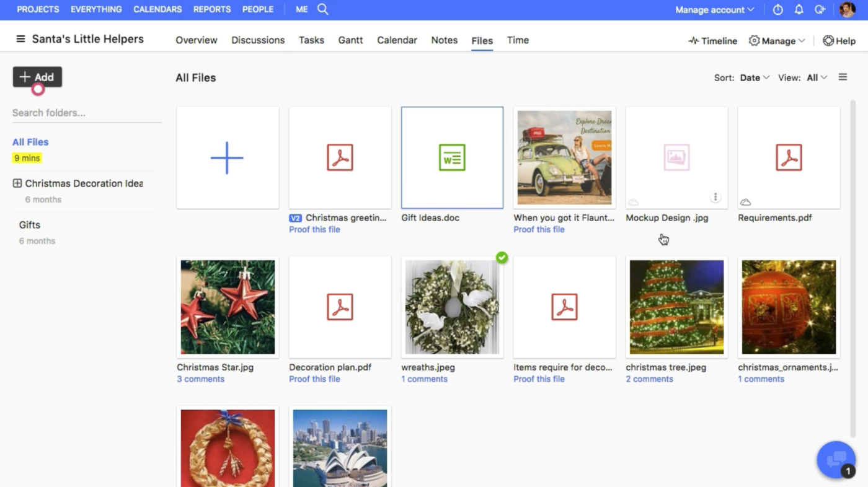
Task: Switch to Calendar tab
Action: coord(397,40)
